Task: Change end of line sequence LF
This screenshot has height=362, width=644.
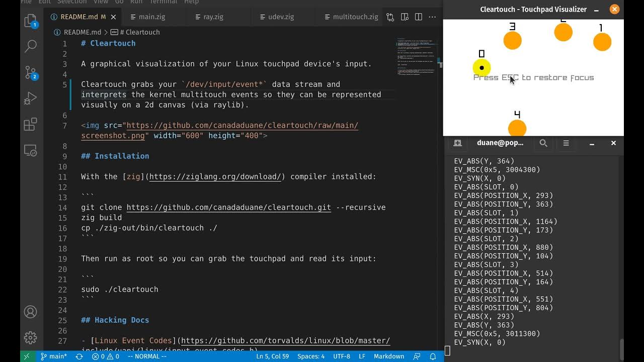Action: click(x=362, y=356)
